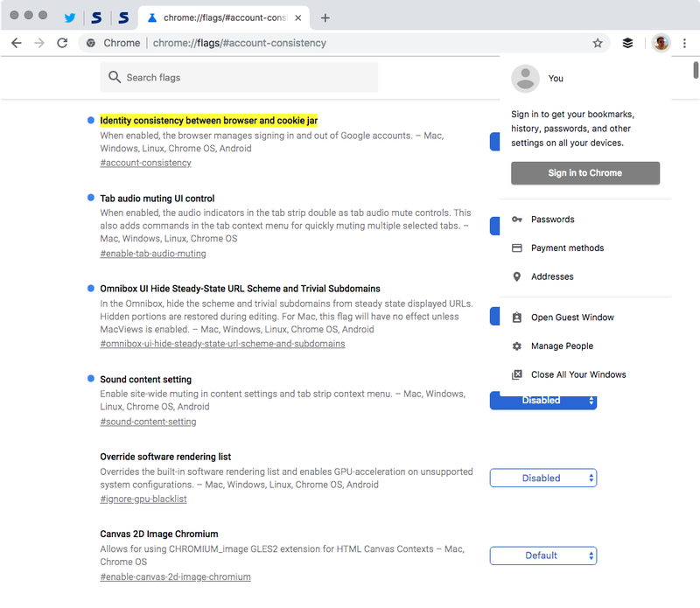Click the profile avatar in the toolbar
Screen dimensions: 700x608
point(661,42)
